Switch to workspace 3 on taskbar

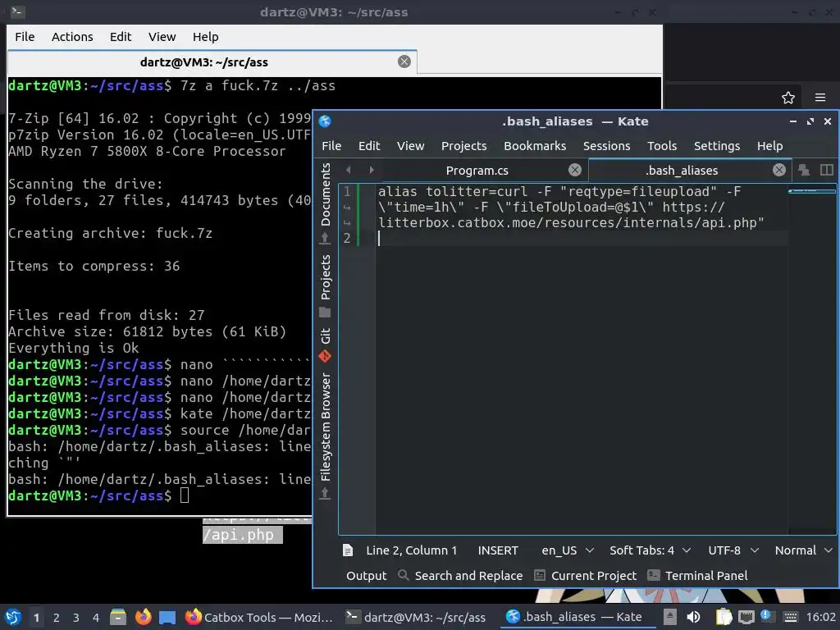[x=76, y=617]
